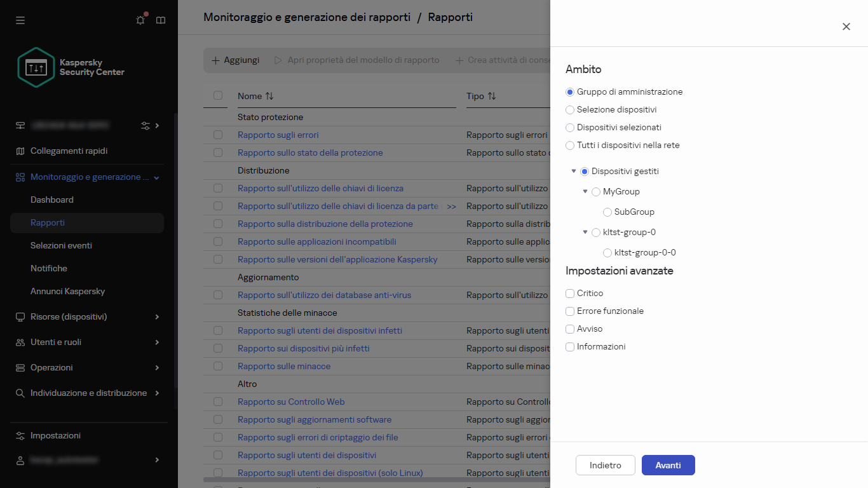Viewport: 868px width, 488px height.
Task: Enable the Critico severity checkbox
Action: tap(570, 293)
